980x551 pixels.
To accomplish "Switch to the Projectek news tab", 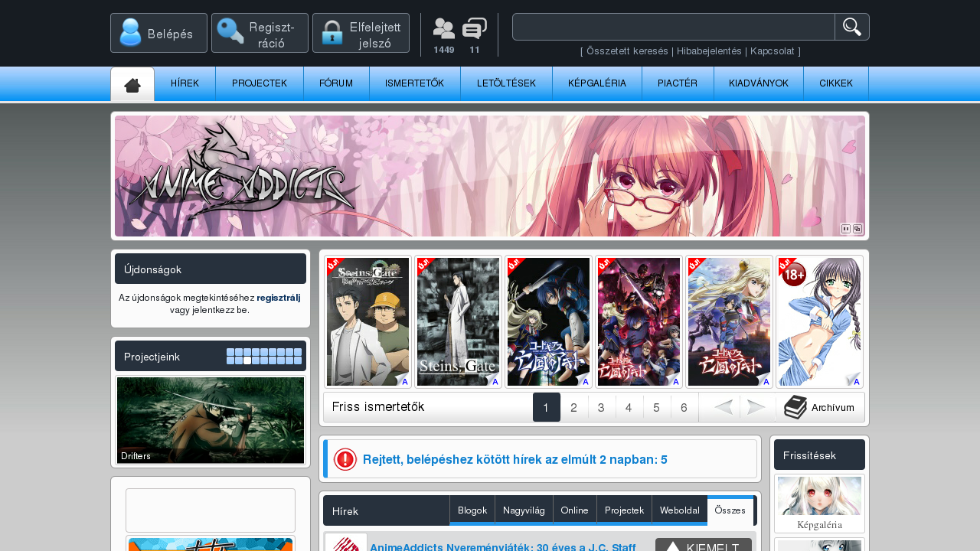I will pyautogui.click(x=624, y=510).
